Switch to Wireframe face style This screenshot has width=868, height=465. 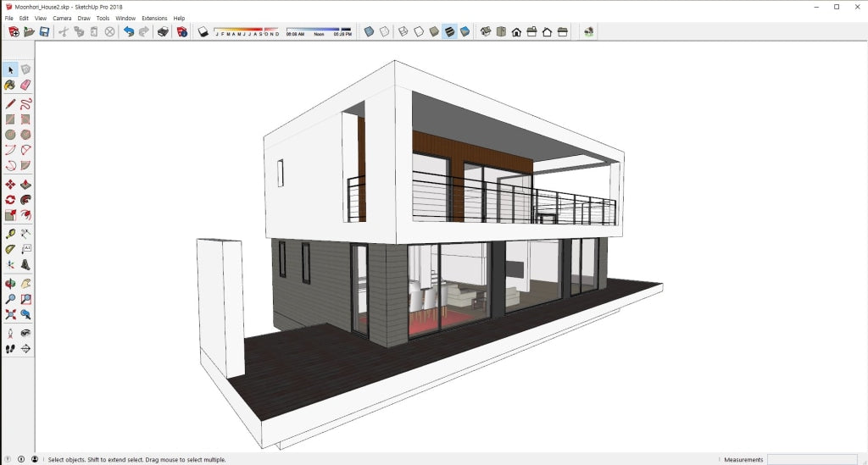pos(403,32)
